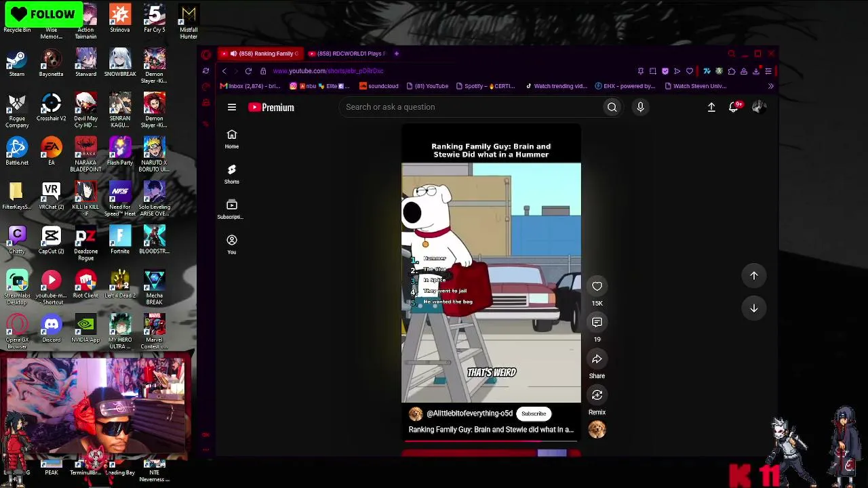Go to YouTube Premium home logo

[x=271, y=107]
